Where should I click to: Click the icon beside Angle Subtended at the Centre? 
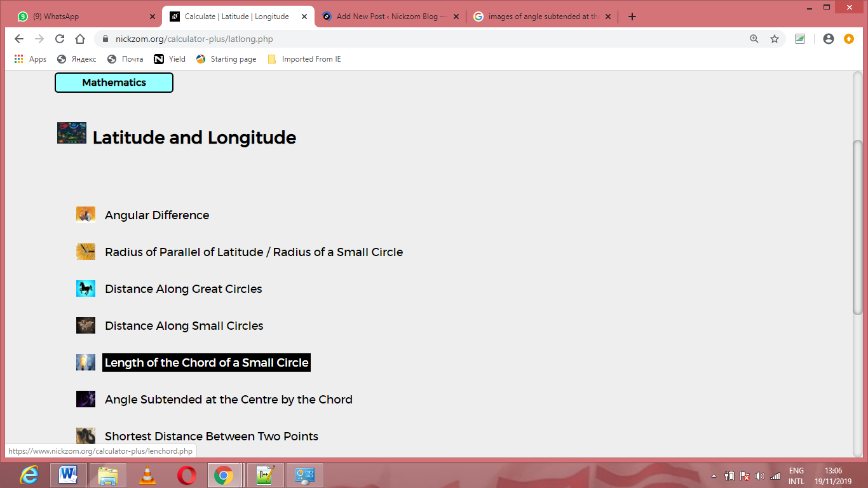pos(86,399)
